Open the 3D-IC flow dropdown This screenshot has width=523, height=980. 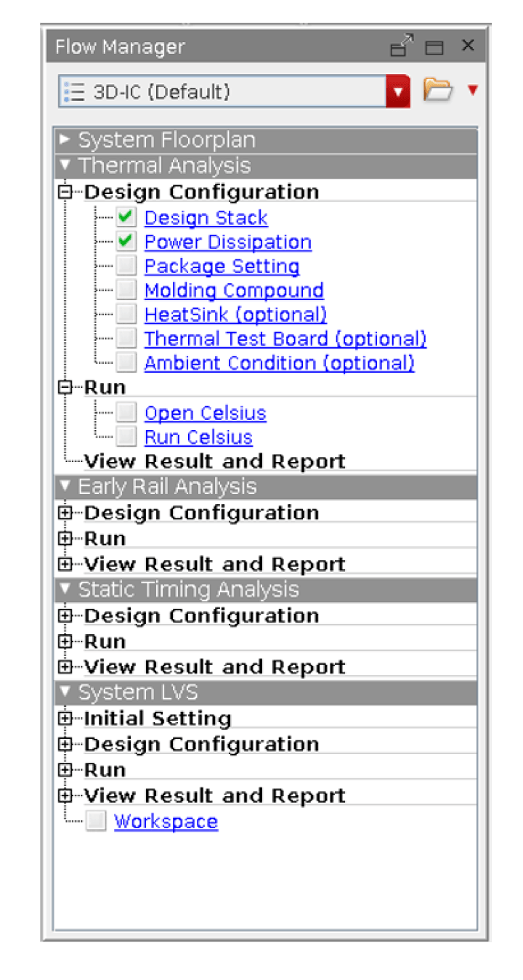397,92
